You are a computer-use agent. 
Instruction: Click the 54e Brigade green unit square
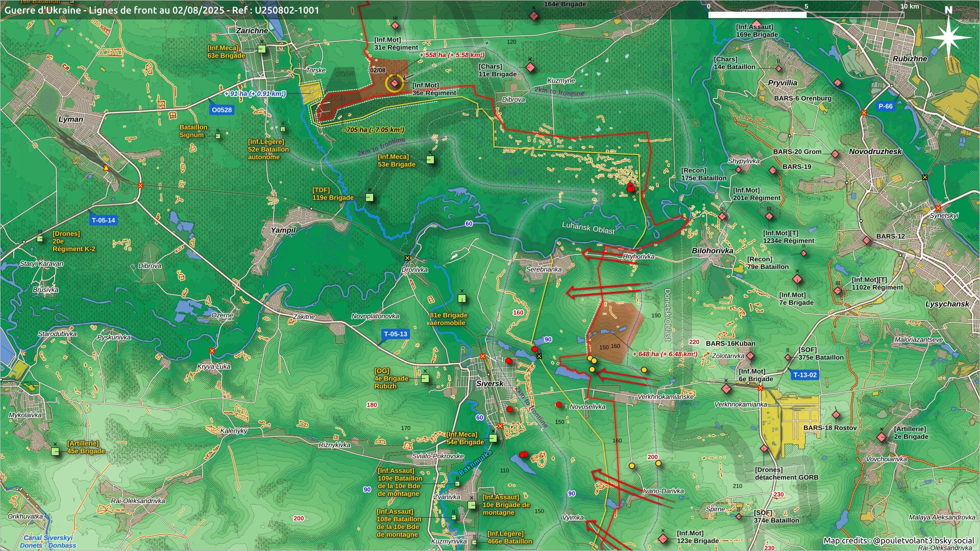pyautogui.click(x=493, y=438)
